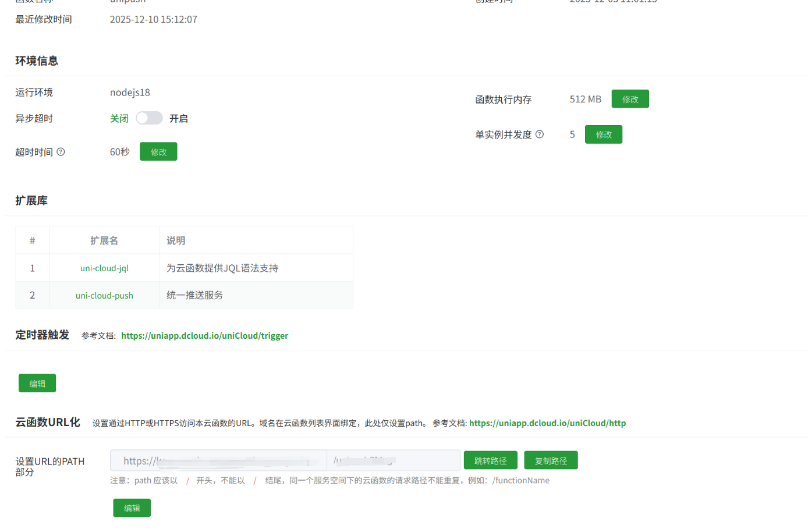The image size is (808, 532).
Task: Click the help icon beside 超时时间
Action: [61, 152]
